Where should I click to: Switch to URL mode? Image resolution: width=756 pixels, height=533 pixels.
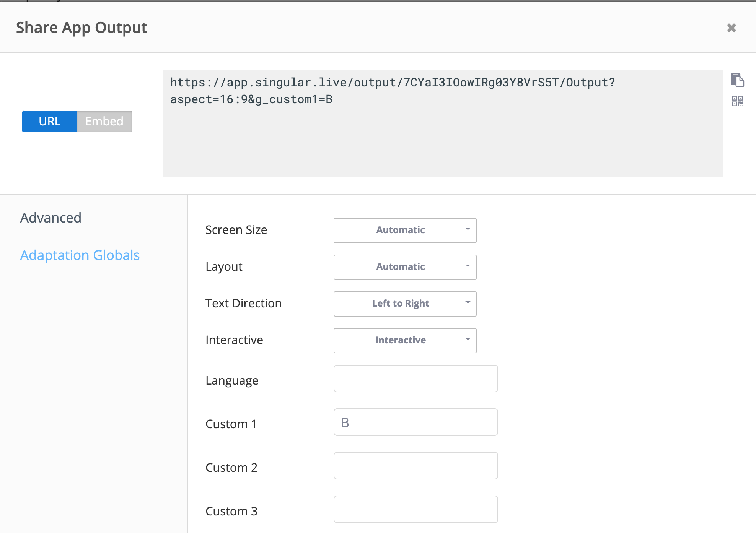click(x=50, y=122)
